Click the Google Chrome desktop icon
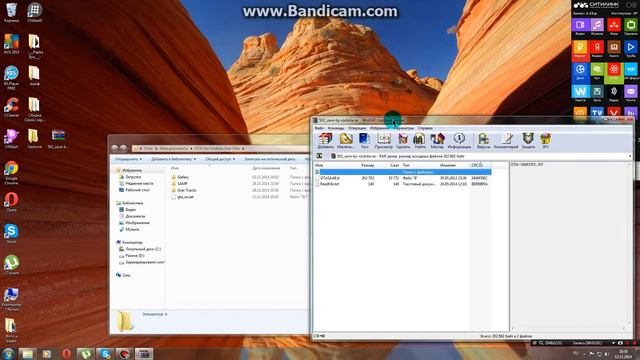This screenshot has width=640, height=360. pos(11,171)
